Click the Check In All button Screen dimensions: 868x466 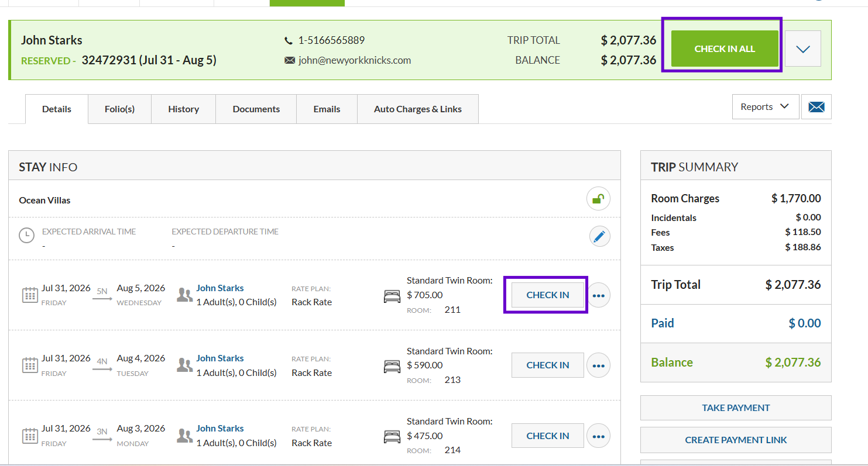coord(725,49)
